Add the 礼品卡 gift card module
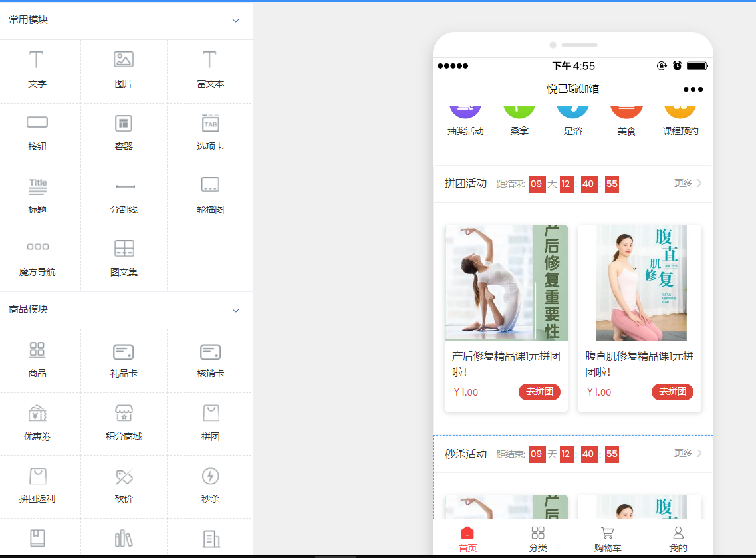 pyautogui.click(x=124, y=360)
